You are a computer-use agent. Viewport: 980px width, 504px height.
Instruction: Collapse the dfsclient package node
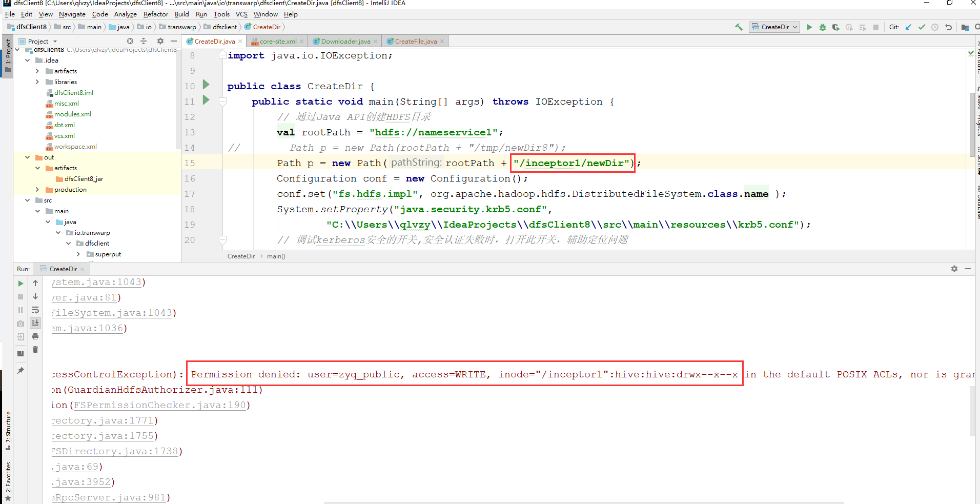point(68,244)
